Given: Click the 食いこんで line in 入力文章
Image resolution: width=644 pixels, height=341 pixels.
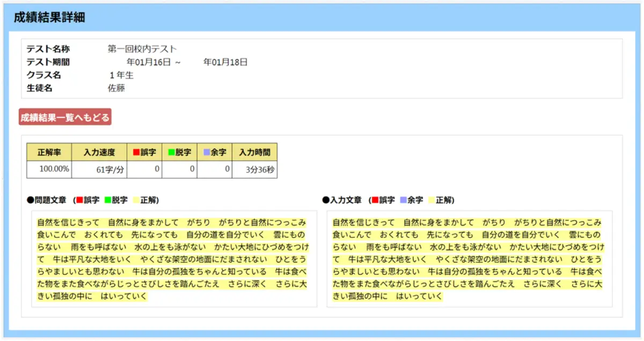Looking at the screenshot, I should (x=467, y=235).
